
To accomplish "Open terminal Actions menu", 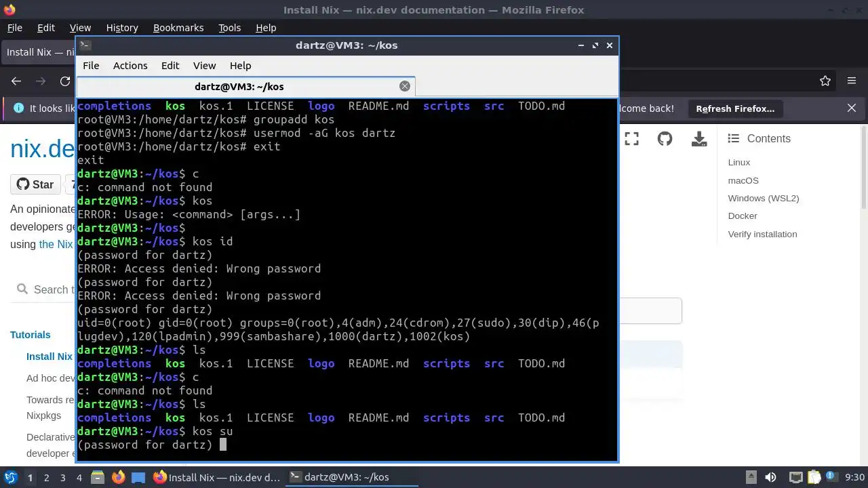I will click(130, 66).
